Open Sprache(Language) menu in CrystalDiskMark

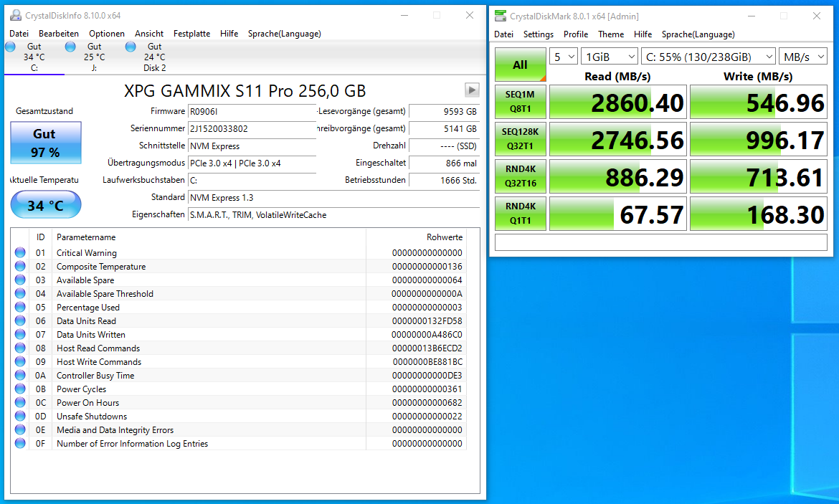pos(698,34)
